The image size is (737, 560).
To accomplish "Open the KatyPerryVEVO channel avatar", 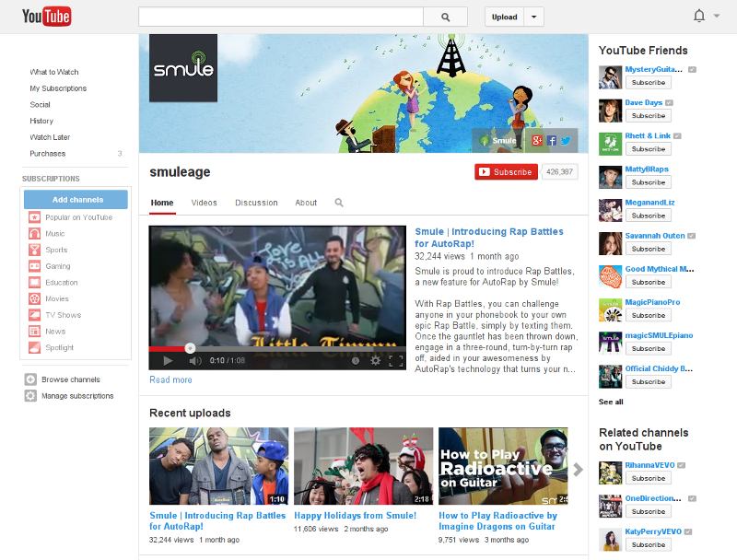I will (x=610, y=540).
